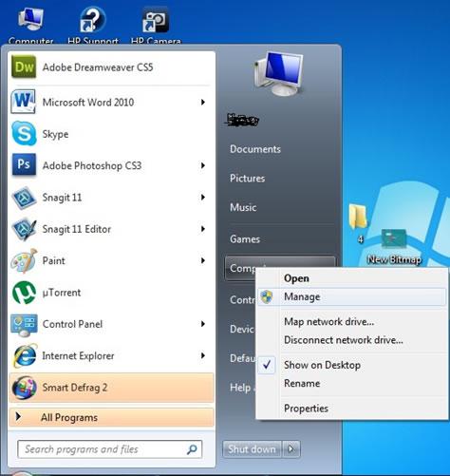The image size is (450, 476).
Task: Expand Snagit 11 Editor jump list arrow
Action: pyautogui.click(x=203, y=229)
